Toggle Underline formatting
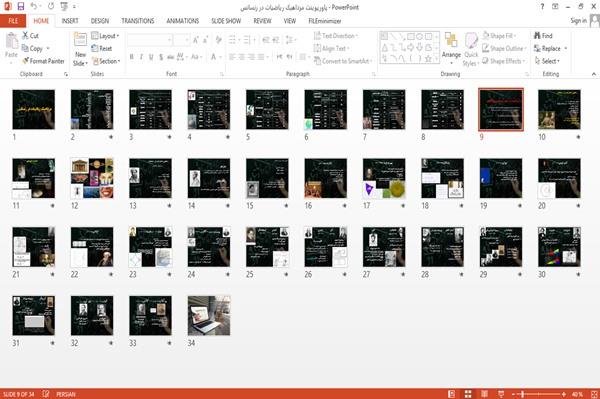This screenshot has height=399, width=600. coord(151,57)
